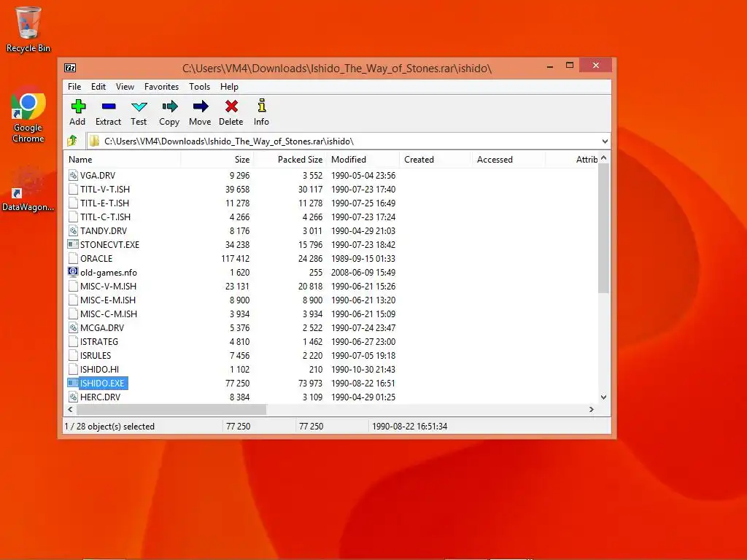The image size is (747, 560).
Task: Sort by the Modified column header
Action: pos(363,160)
